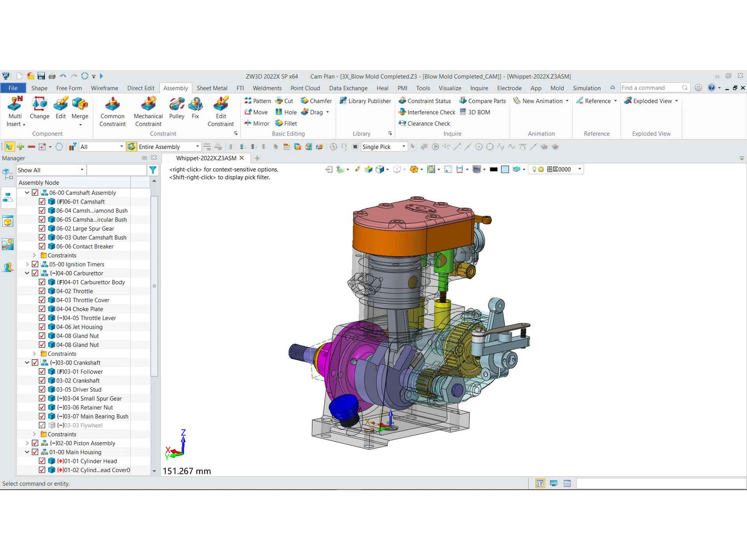Open the File menu
747x560 pixels.
(13, 88)
